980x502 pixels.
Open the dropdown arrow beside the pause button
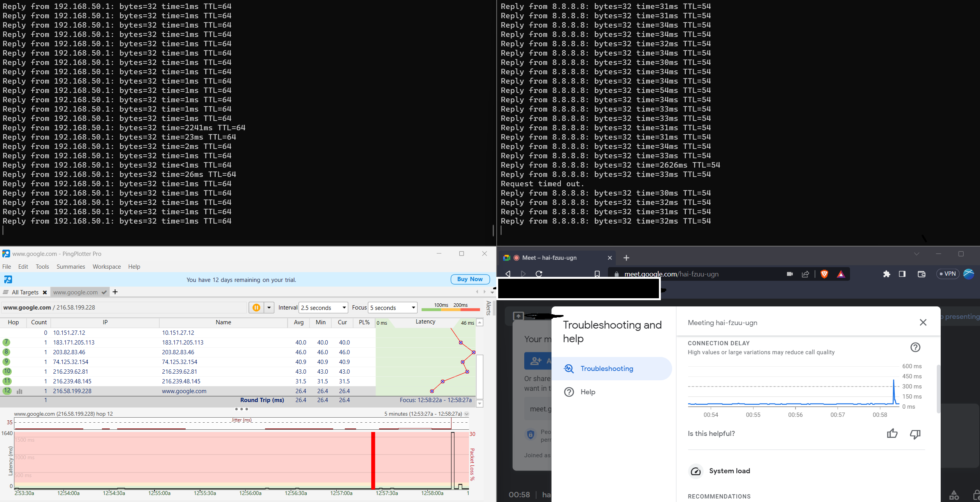[x=269, y=308]
